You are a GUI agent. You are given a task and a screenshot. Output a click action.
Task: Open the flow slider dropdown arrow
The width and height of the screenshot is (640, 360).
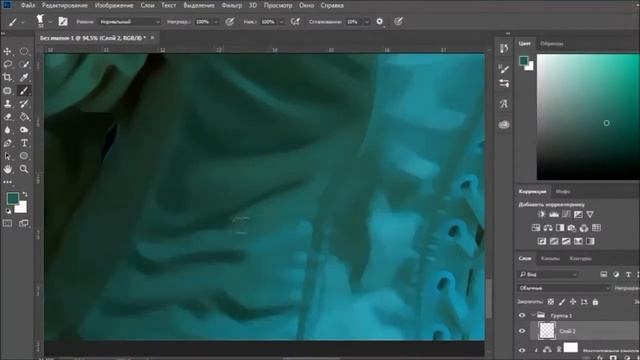tap(281, 22)
